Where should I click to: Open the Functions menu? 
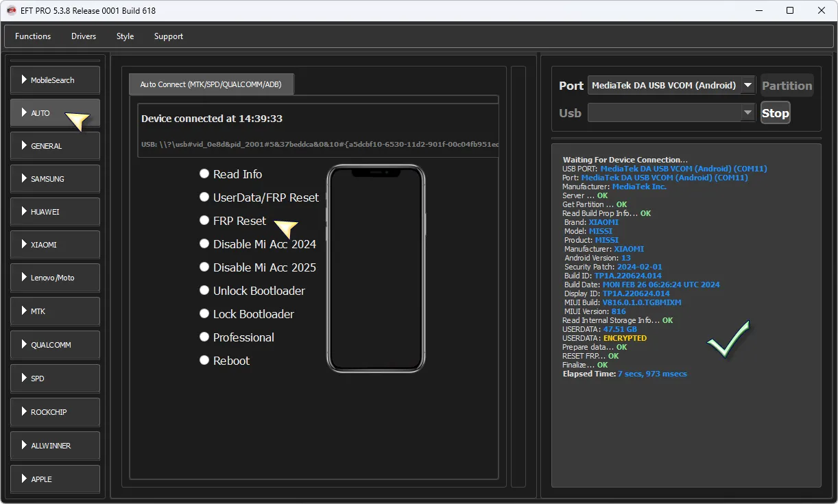[33, 36]
